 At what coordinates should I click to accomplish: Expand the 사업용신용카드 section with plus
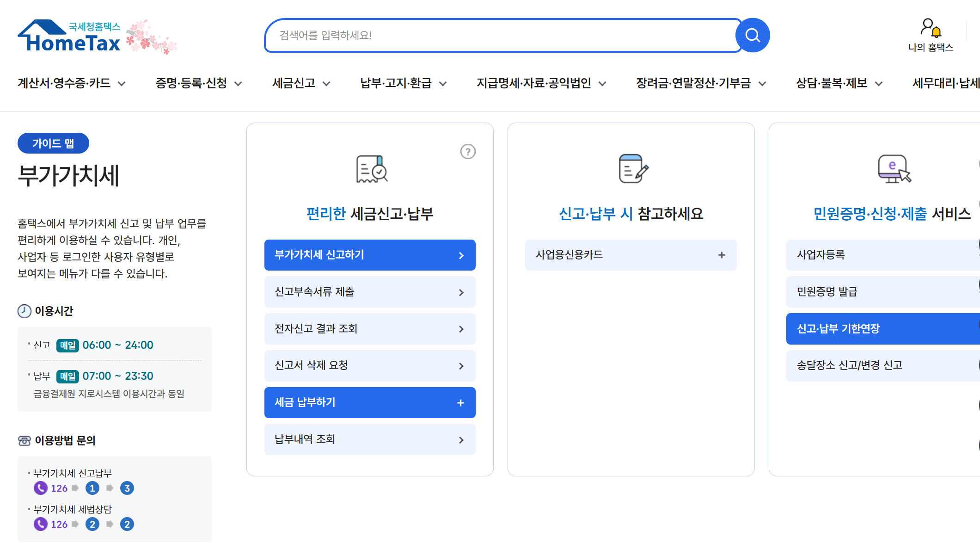coord(722,255)
